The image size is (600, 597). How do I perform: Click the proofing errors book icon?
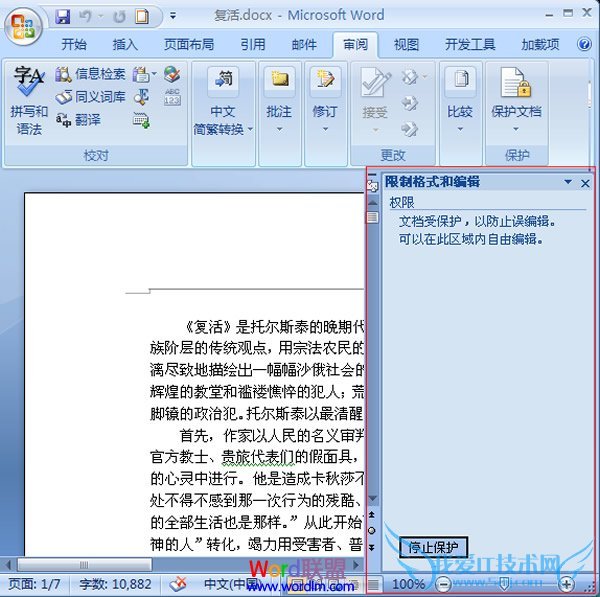tap(178, 584)
